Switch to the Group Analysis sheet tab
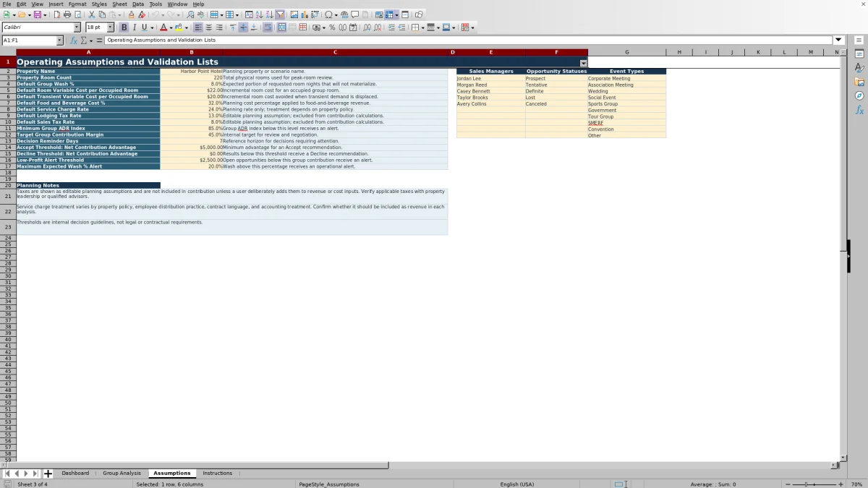 pyautogui.click(x=122, y=474)
